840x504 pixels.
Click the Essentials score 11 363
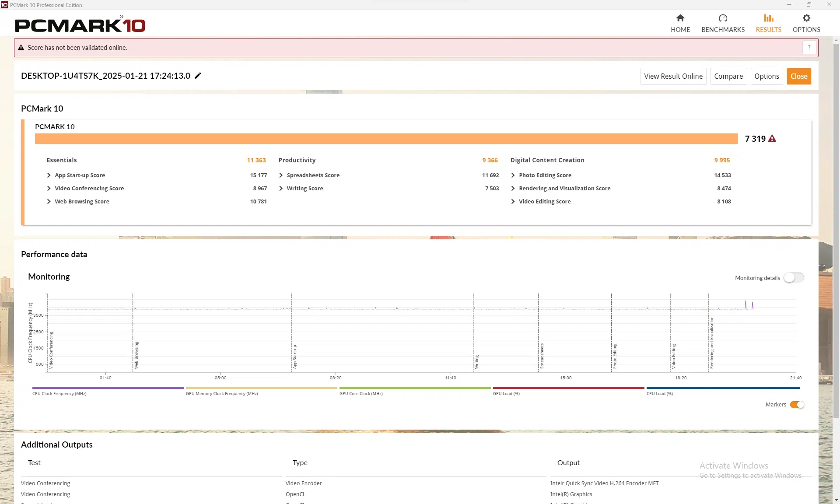coord(256,160)
